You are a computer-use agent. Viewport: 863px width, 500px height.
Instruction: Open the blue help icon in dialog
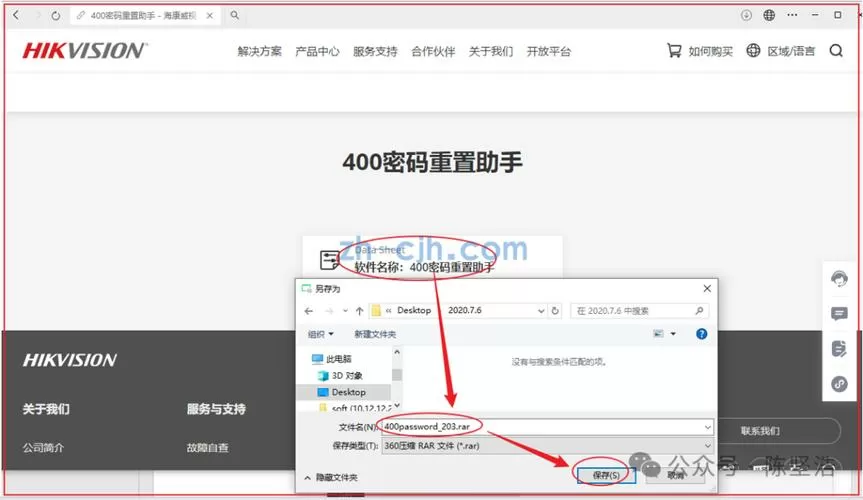coord(701,334)
